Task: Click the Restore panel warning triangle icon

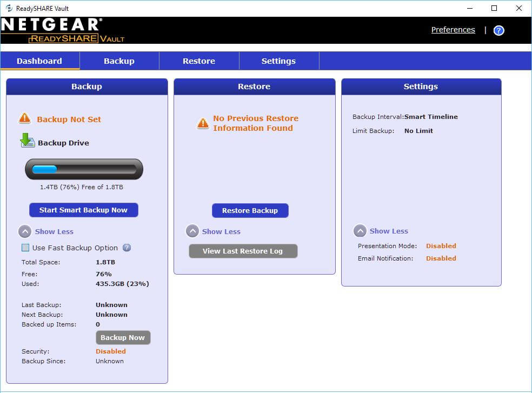Action: [203, 123]
